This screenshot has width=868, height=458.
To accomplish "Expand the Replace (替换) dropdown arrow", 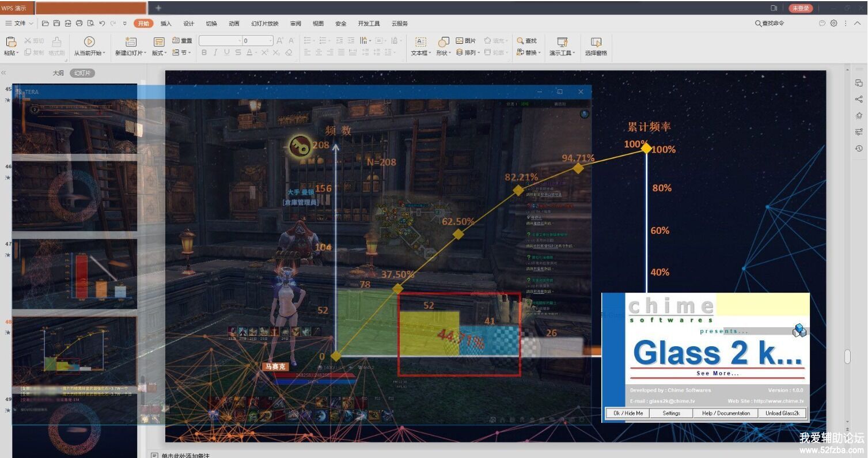I will (x=539, y=53).
